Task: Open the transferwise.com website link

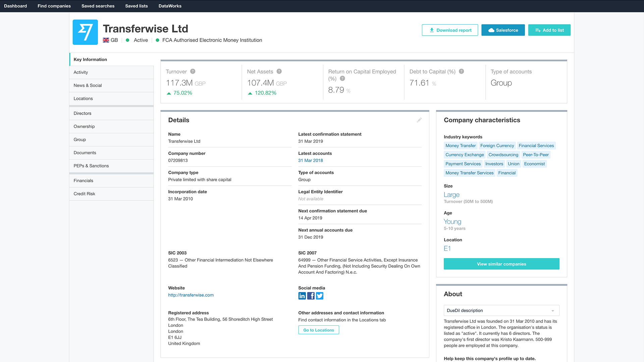Action: click(191, 295)
